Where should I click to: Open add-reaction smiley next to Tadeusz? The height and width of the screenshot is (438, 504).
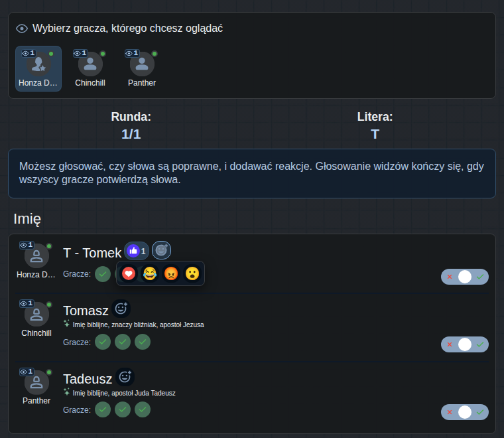point(125,377)
